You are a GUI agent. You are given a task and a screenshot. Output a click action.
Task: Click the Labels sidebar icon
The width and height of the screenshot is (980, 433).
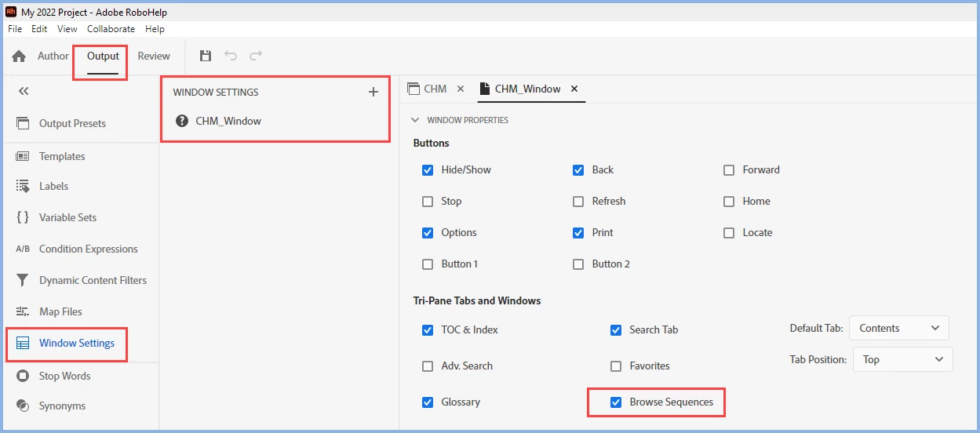(x=23, y=186)
